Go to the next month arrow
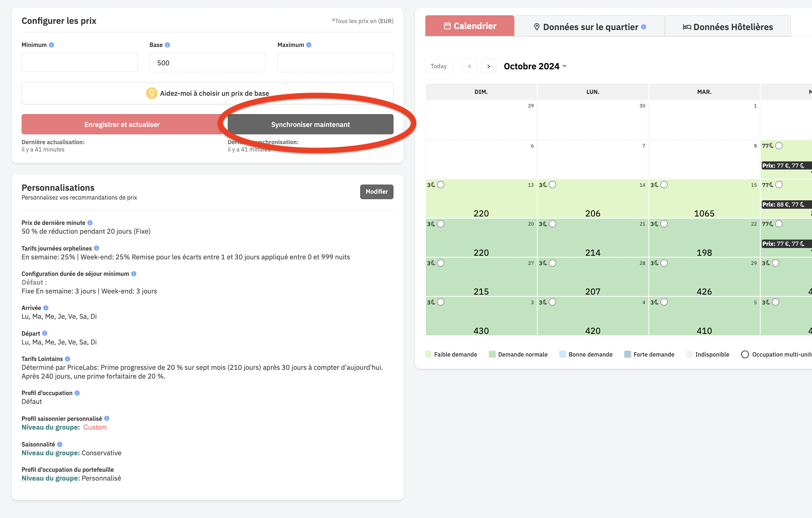Viewport: 812px width, 518px height. coord(489,66)
